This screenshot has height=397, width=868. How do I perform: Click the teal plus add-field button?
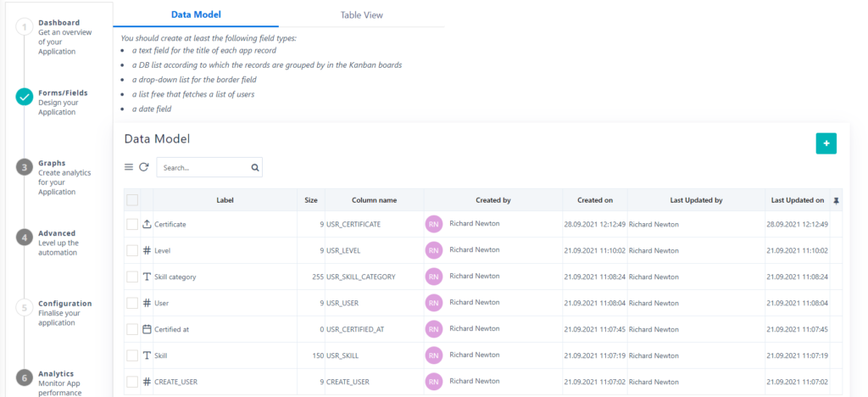coord(826,143)
